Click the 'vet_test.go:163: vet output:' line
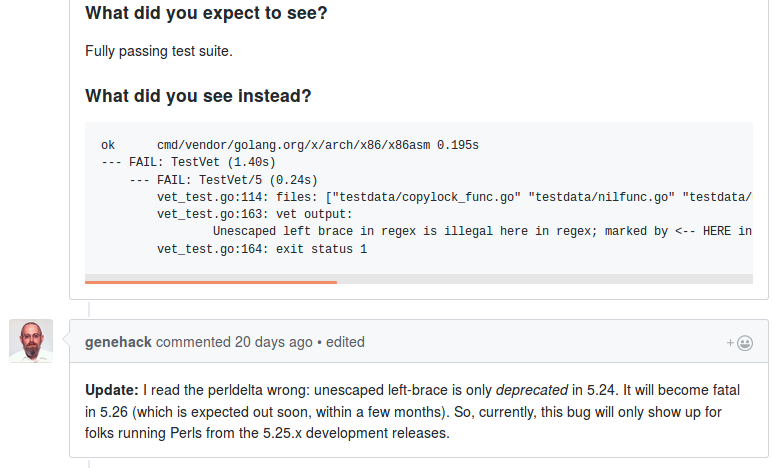The height and width of the screenshot is (468, 776). [255, 214]
